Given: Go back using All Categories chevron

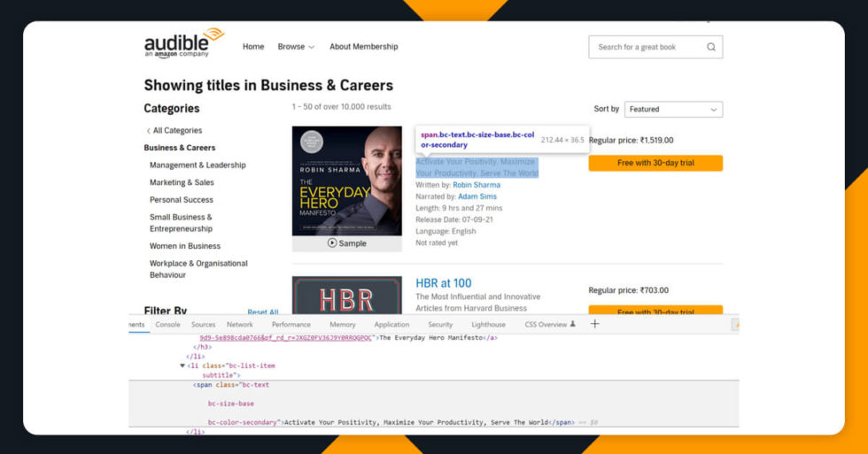Looking at the screenshot, I should [149, 131].
